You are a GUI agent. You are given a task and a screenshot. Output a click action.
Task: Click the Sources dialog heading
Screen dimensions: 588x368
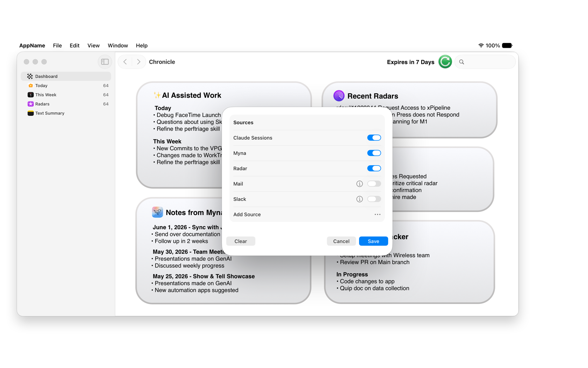243,122
